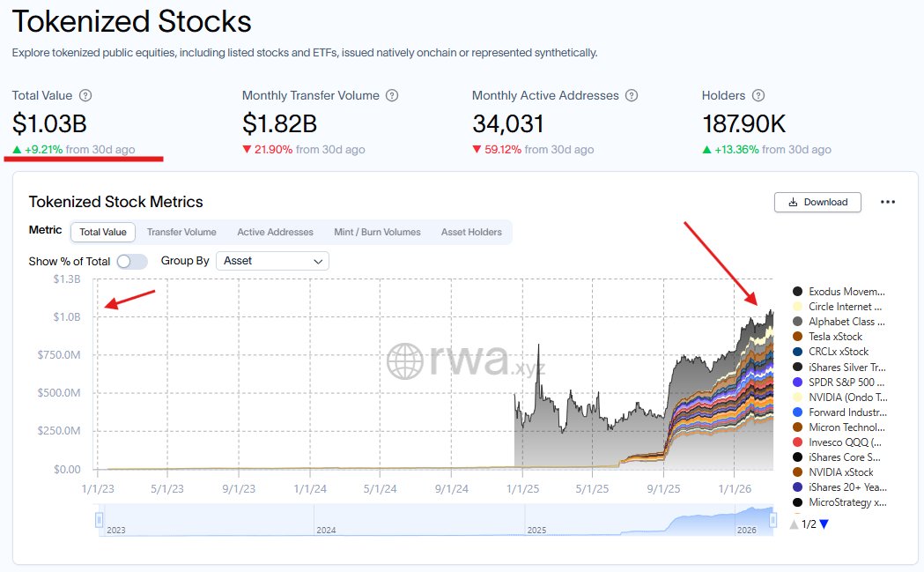Image resolution: width=924 pixels, height=572 pixels.
Task: Click the 9/1/25 x-axis label
Action: (x=663, y=489)
